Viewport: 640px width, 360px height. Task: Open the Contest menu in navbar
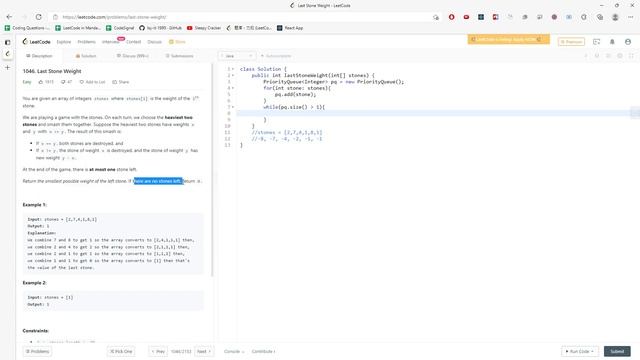(133, 42)
